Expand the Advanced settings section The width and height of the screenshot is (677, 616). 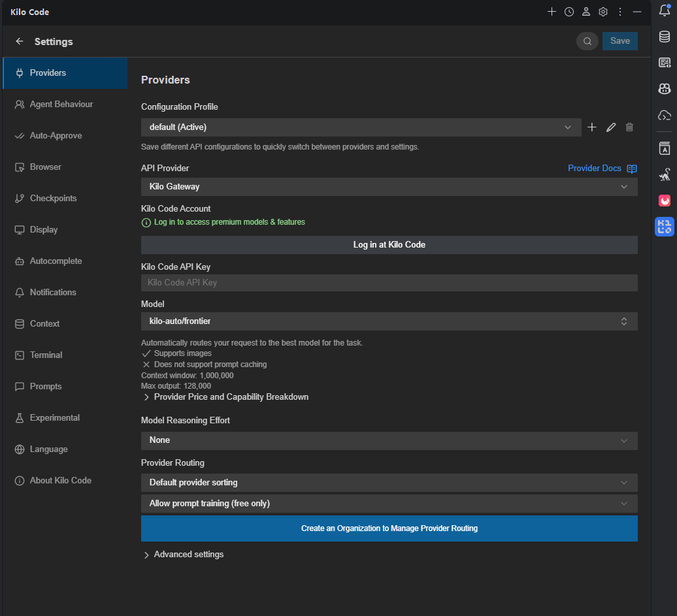click(188, 554)
